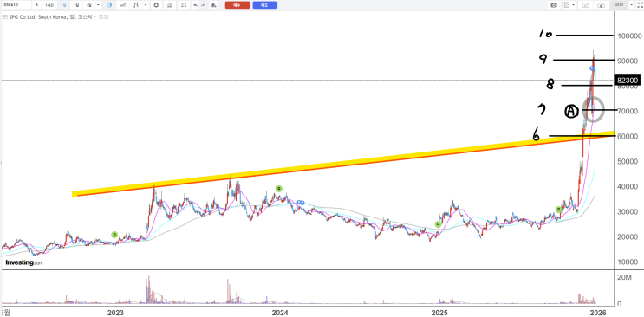Select the highlighted 1일 daily interval
The width and height of the screenshot is (644, 317).
63,5
